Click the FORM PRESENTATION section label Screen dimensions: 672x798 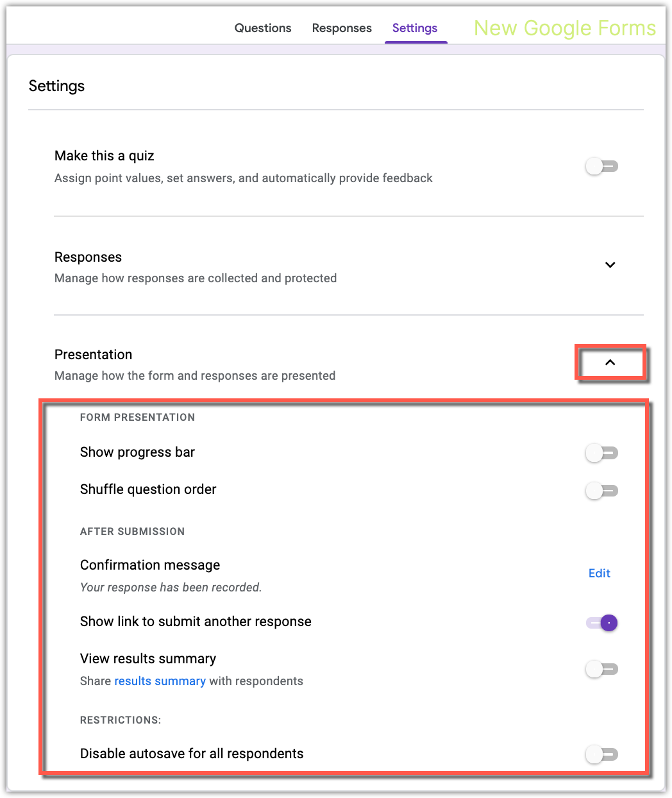click(x=137, y=417)
